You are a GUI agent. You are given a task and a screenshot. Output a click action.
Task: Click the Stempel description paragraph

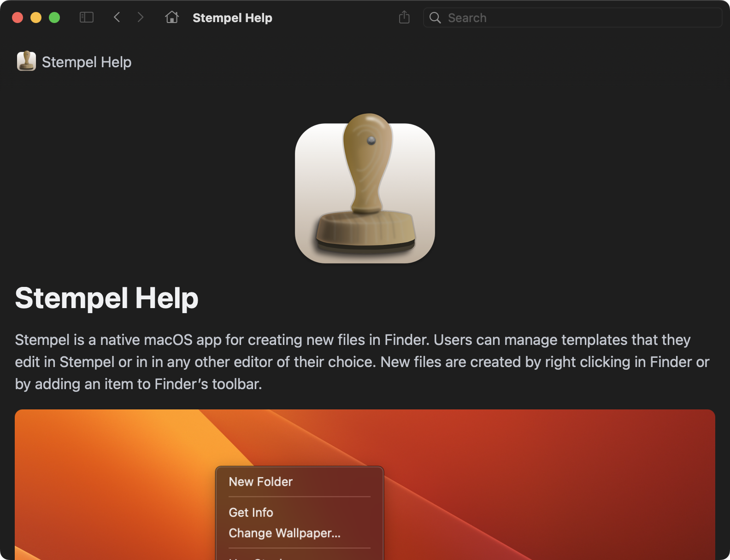point(362,362)
